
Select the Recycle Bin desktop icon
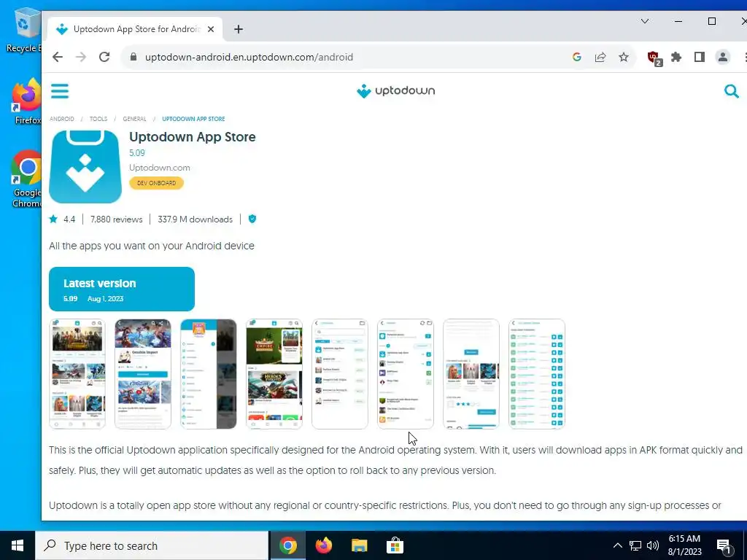click(24, 30)
